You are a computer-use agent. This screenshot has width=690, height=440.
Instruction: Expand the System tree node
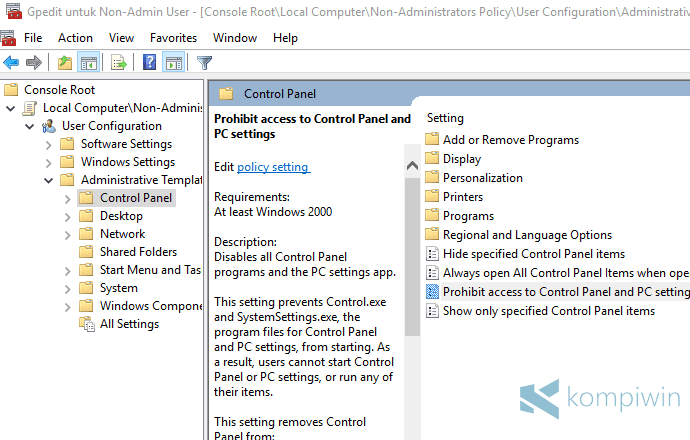pyautogui.click(x=67, y=289)
